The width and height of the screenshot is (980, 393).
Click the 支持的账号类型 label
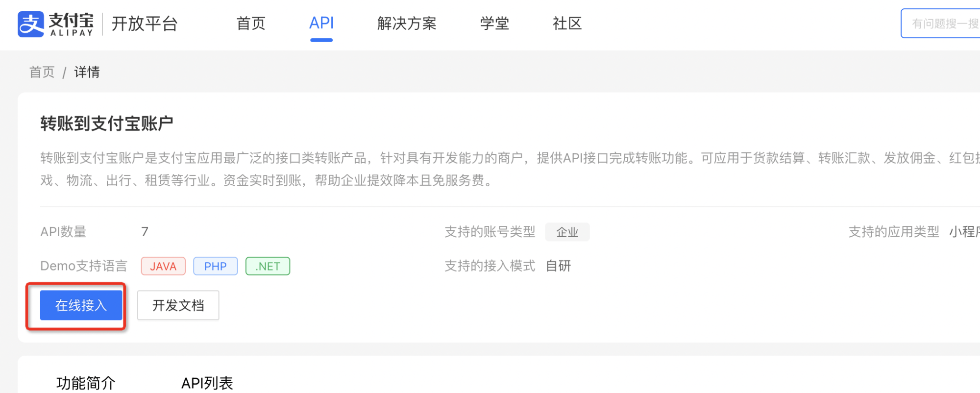(490, 232)
